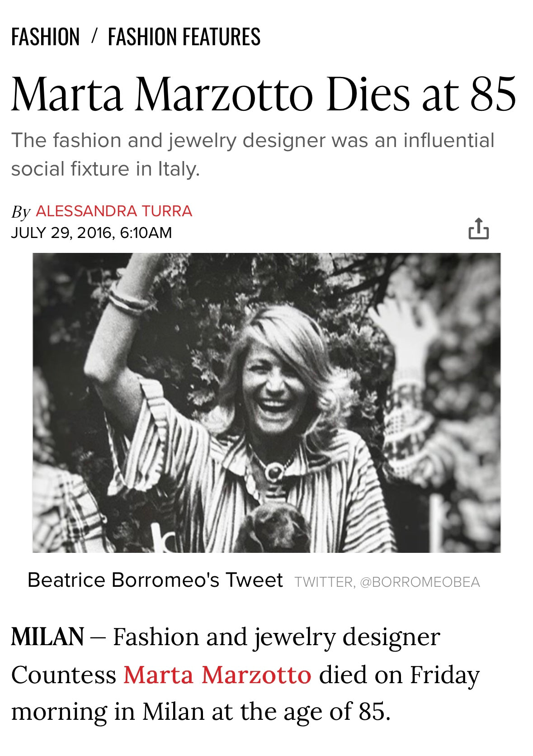The image size is (533, 756).
Task: Tap the Beatrice Borromeo's Tweet caption
Action: (x=155, y=580)
